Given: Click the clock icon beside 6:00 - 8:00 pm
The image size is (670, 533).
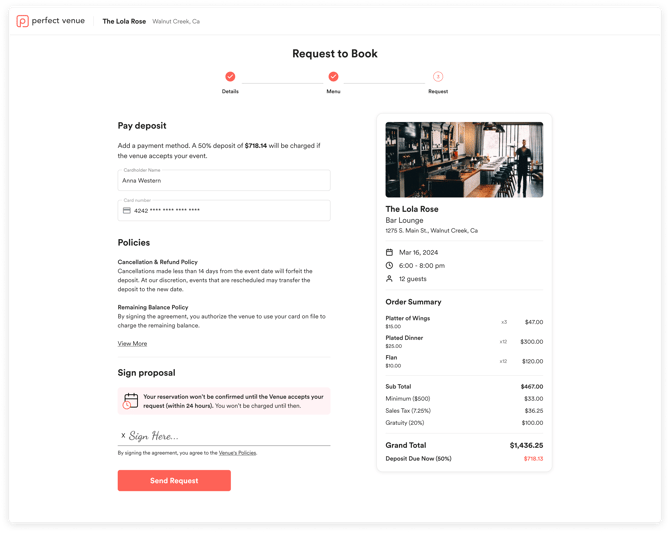Looking at the screenshot, I should tap(390, 266).
